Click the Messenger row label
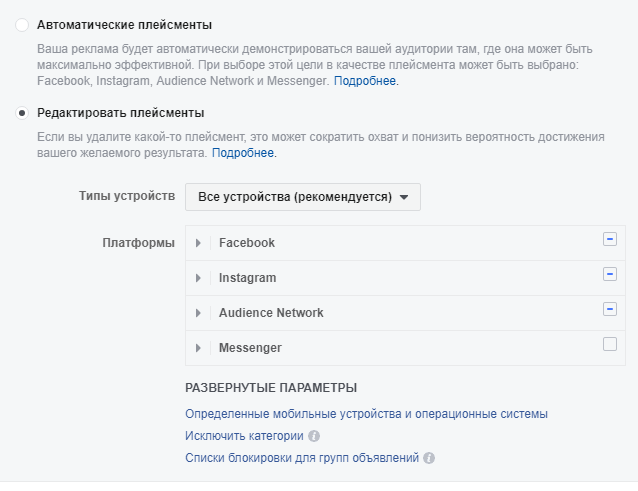Viewport: 638px width, 491px height. [x=250, y=348]
